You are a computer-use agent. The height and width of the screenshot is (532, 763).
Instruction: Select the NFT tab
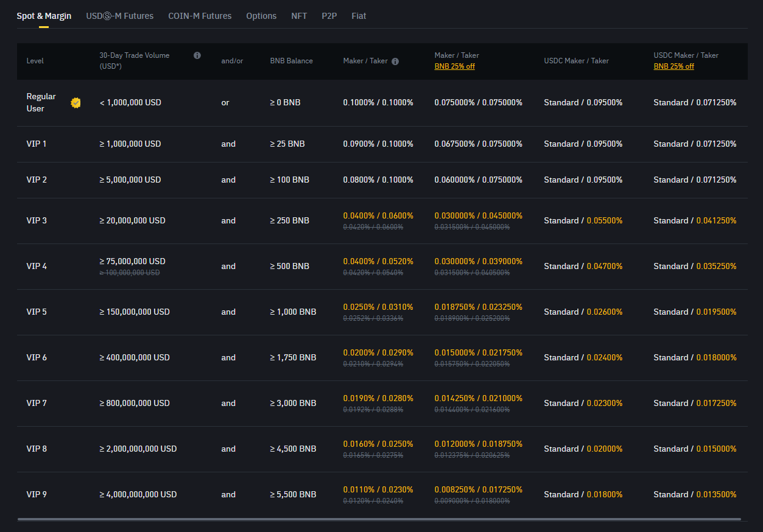tap(299, 16)
